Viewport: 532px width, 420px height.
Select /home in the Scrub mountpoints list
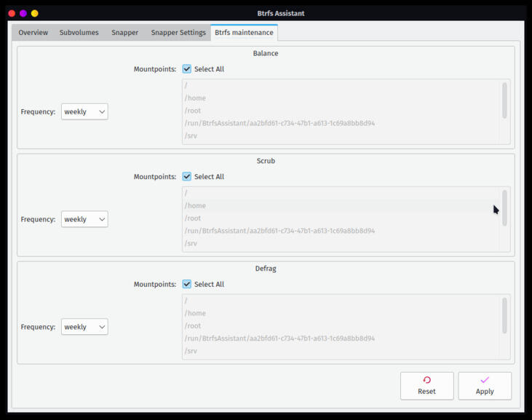[341, 205]
